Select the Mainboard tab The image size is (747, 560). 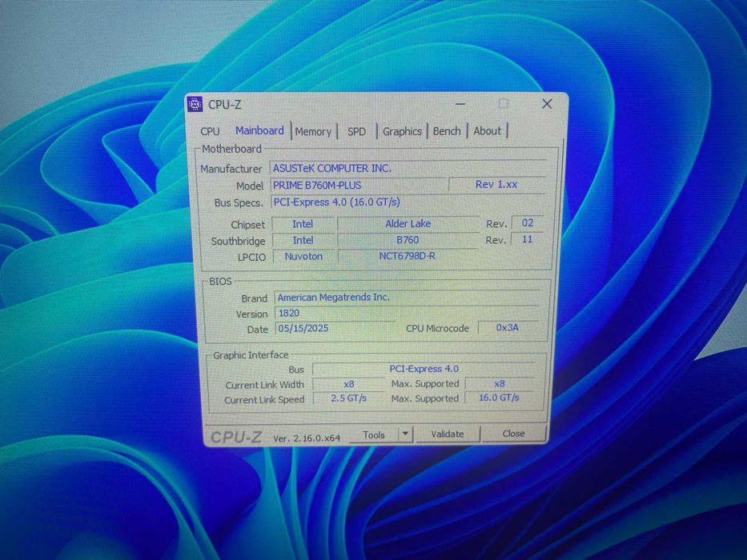[259, 130]
